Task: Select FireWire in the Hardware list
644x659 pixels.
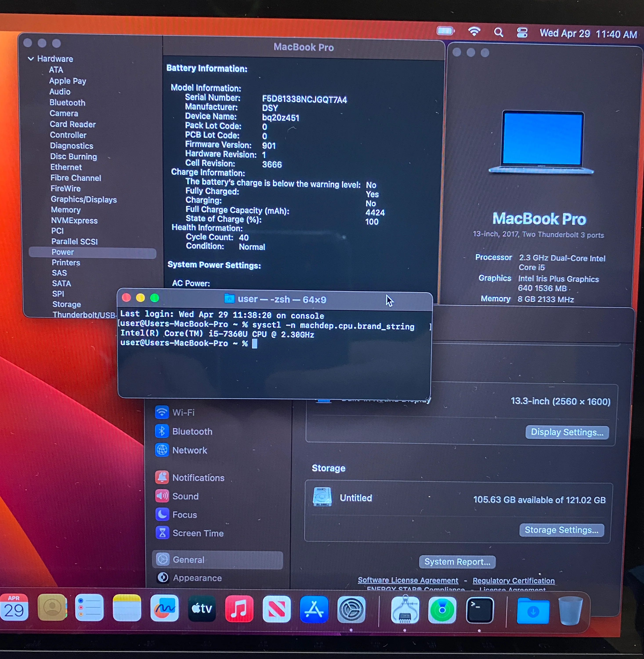Action: (66, 189)
